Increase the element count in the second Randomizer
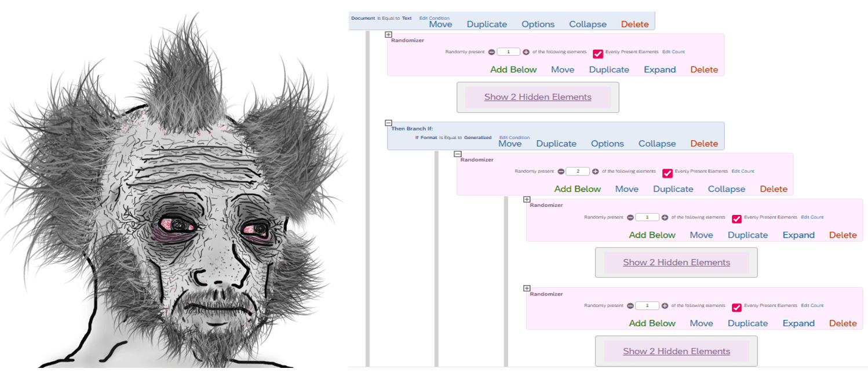The height and width of the screenshot is (376, 868). pos(595,171)
